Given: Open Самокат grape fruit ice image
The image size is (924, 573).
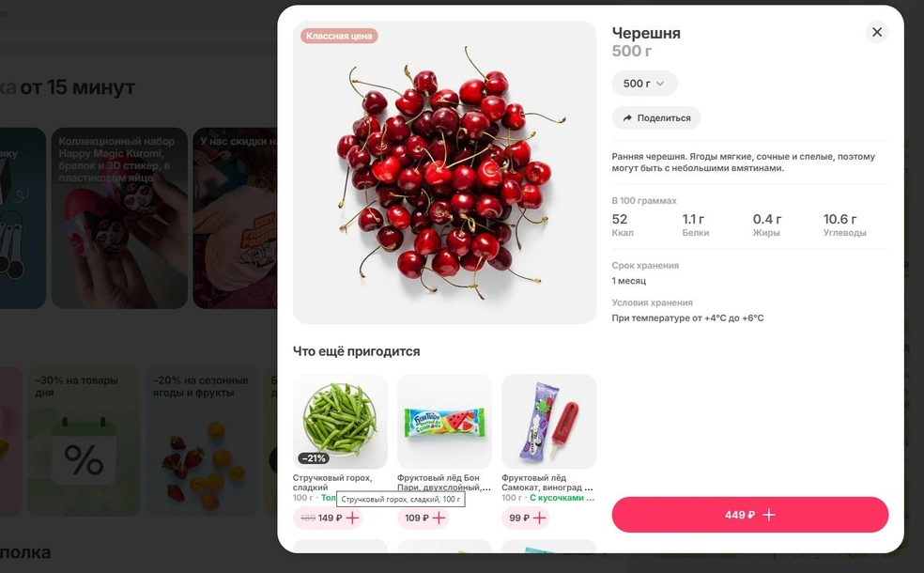Looking at the screenshot, I should [x=548, y=422].
